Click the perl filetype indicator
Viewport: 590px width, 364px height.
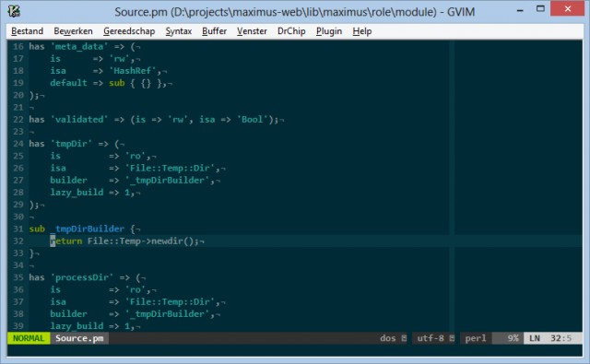point(476,338)
